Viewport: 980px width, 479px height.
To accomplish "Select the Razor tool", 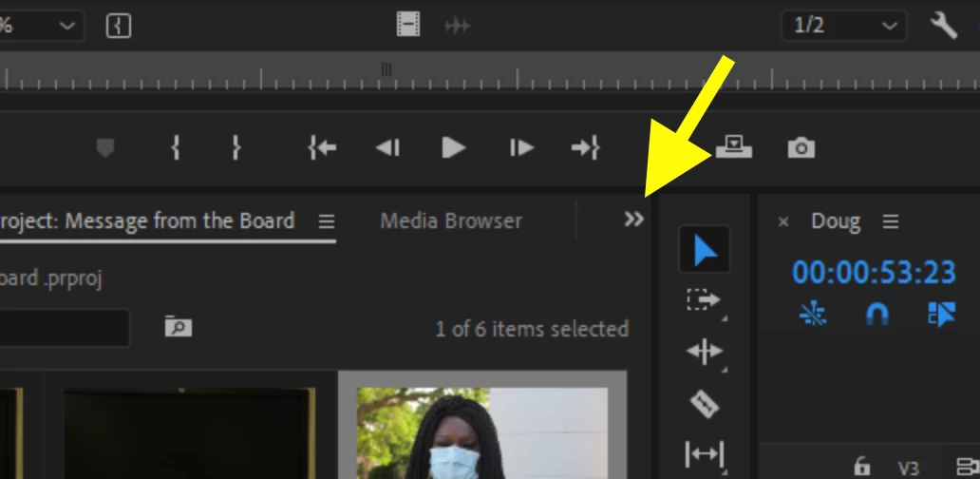I will (x=705, y=404).
